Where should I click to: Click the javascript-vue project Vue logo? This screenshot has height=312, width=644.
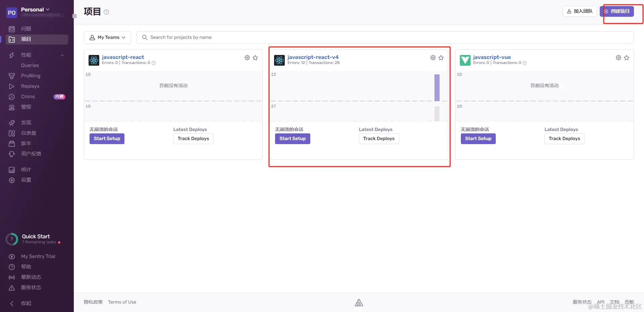465,60
